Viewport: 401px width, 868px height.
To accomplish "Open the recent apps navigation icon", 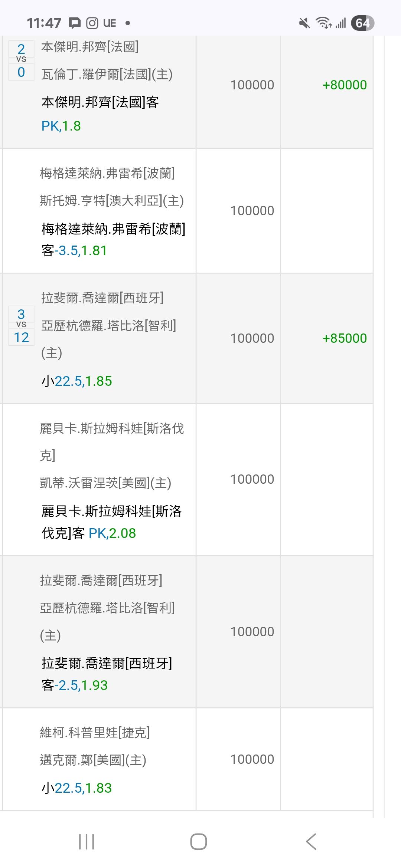I will point(87,841).
